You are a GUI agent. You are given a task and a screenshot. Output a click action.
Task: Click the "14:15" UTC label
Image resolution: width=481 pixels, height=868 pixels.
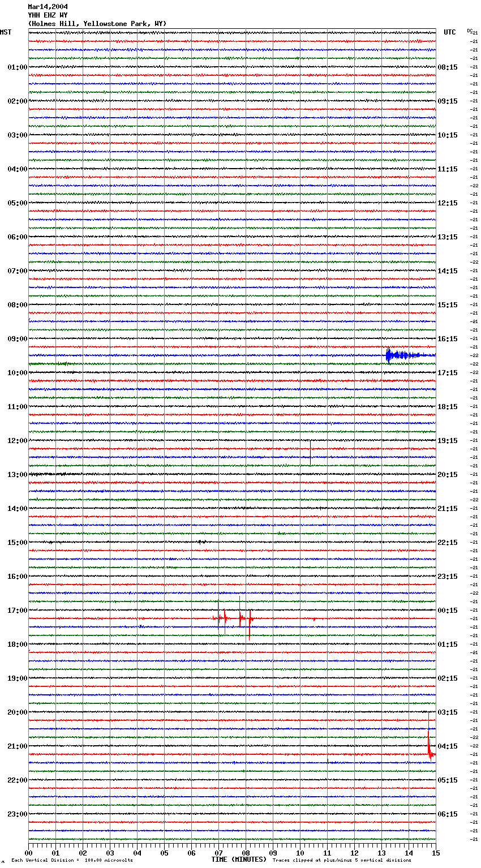[x=448, y=271]
